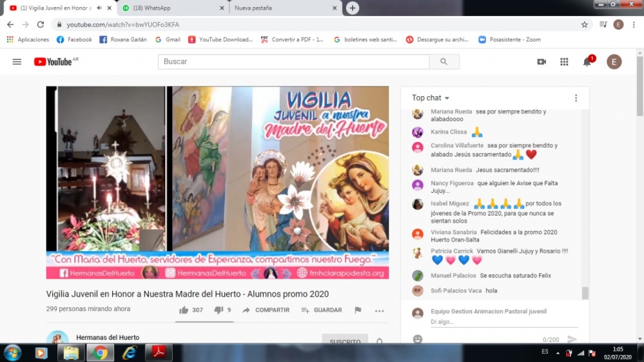Report the video with flag icon
644x362 pixels.
click(x=358, y=310)
